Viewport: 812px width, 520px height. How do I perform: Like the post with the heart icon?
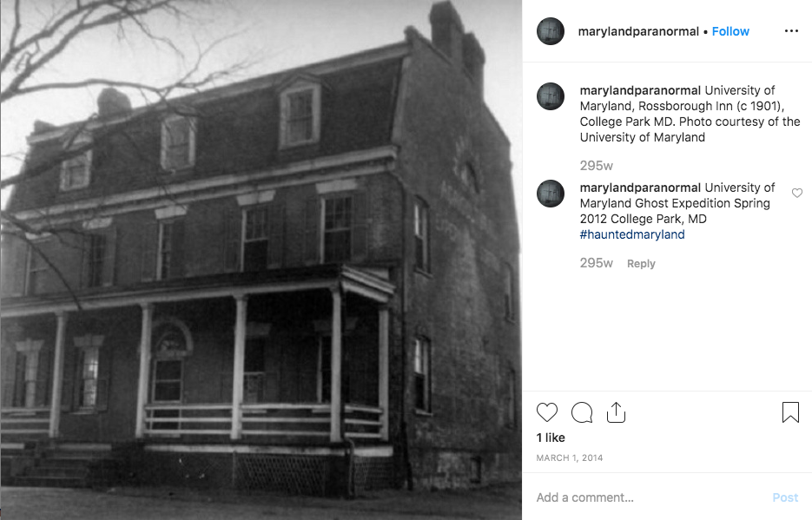547,412
